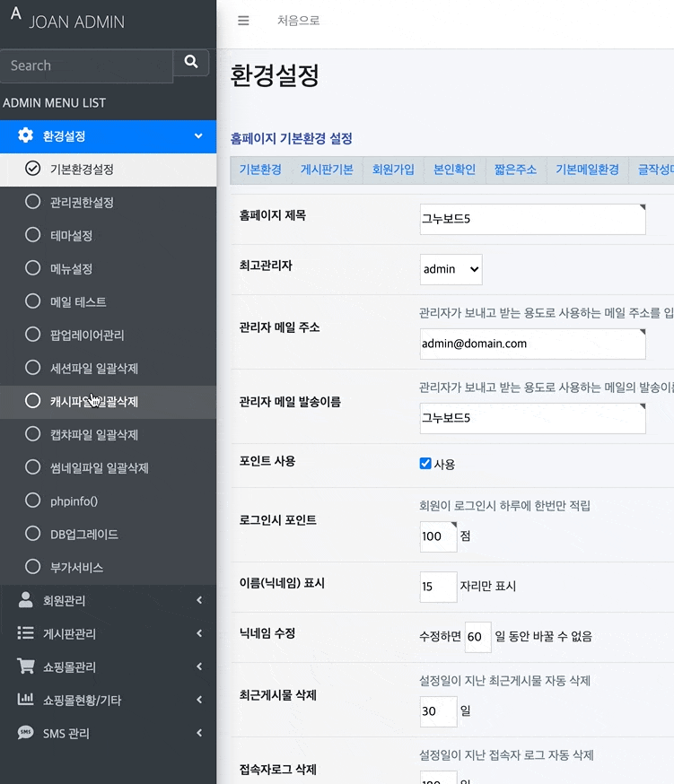
Task: Uncheck the 포인트 사용 checkbox
Action: [x=425, y=464]
